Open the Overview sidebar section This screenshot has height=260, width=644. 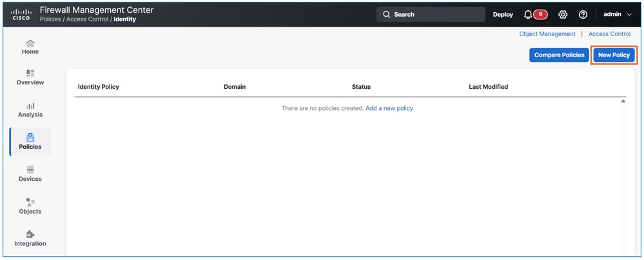coord(30,77)
